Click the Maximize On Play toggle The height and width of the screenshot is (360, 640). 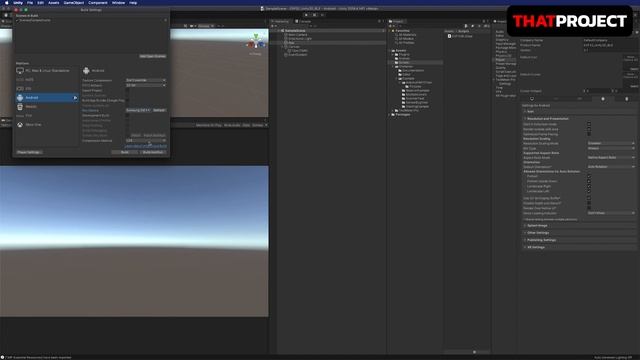209,125
